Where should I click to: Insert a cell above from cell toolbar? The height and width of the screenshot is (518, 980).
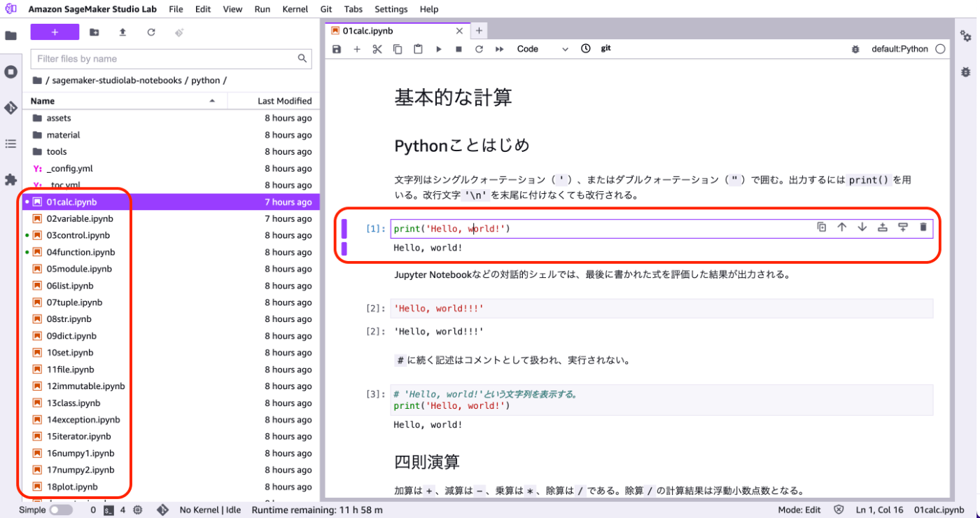[x=883, y=227]
